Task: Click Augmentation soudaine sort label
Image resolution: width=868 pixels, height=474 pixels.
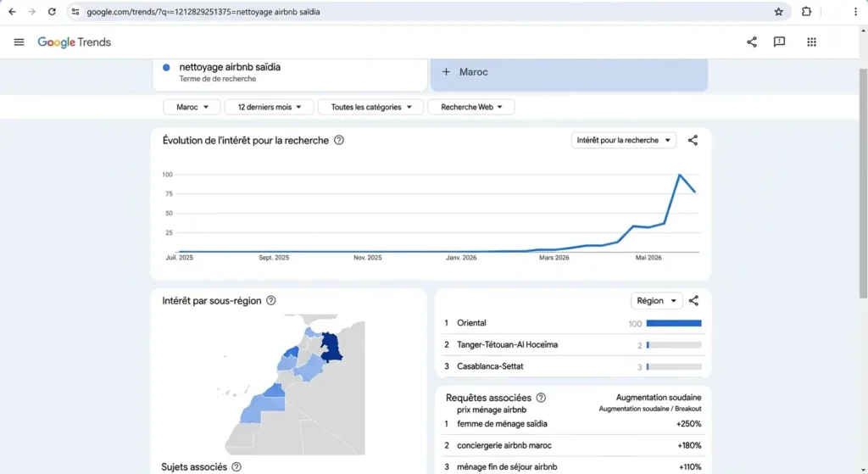Action: tap(658, 398)
